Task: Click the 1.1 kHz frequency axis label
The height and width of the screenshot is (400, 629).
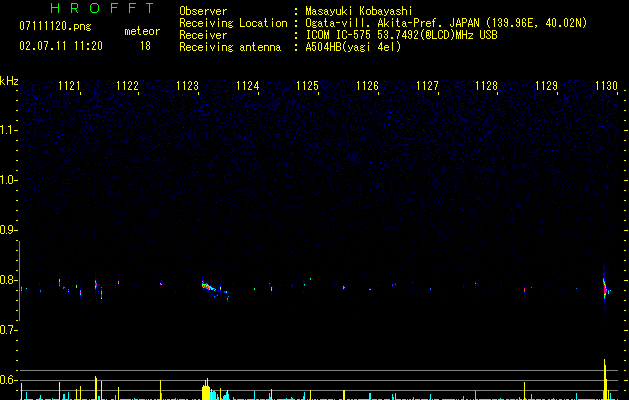Action: click(8, 130)
